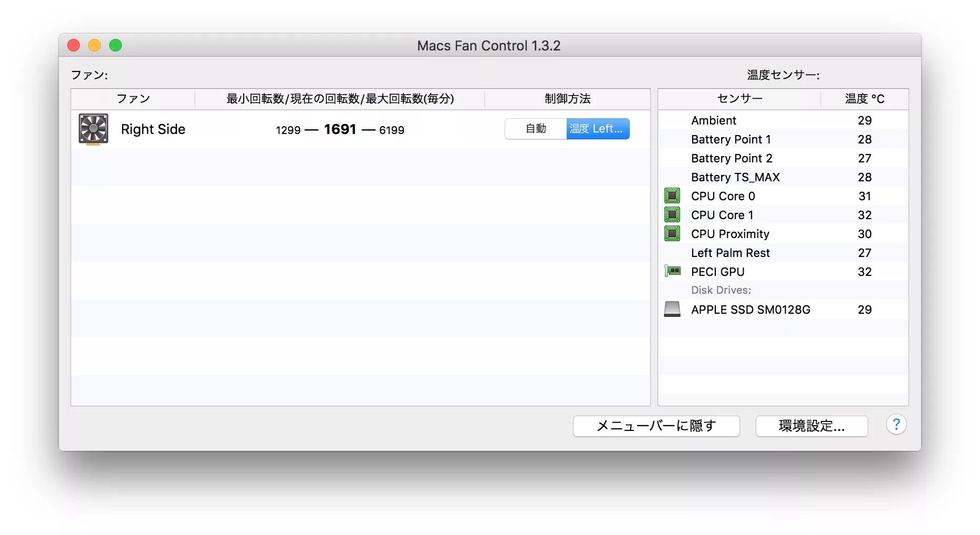
Task: Select the 温度 Left... sensor-based control
Action: pyautogui.click(x=598, y=129)
